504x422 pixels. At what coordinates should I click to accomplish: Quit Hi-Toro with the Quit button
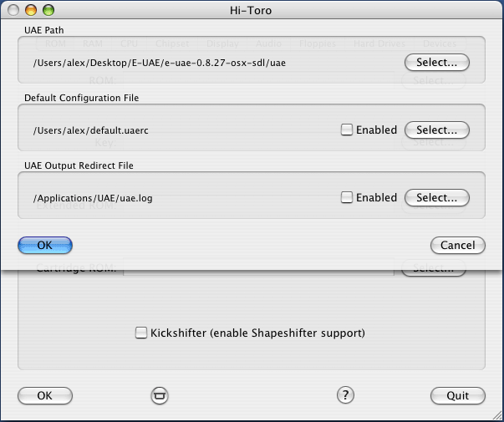458,395
